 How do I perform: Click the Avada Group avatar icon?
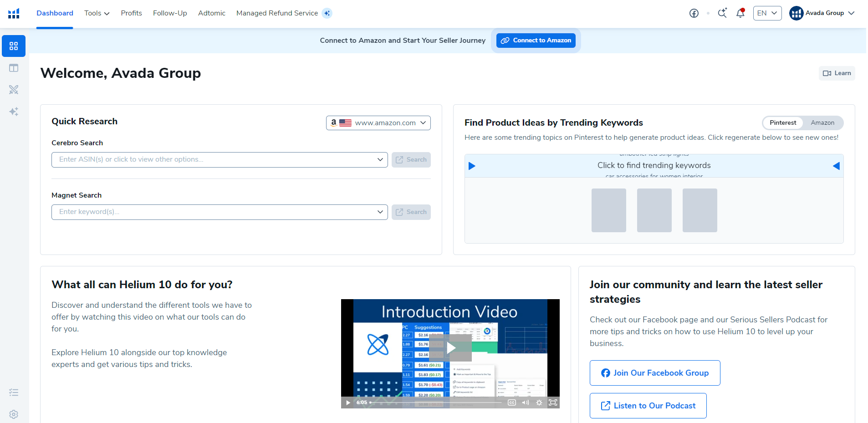796,13
